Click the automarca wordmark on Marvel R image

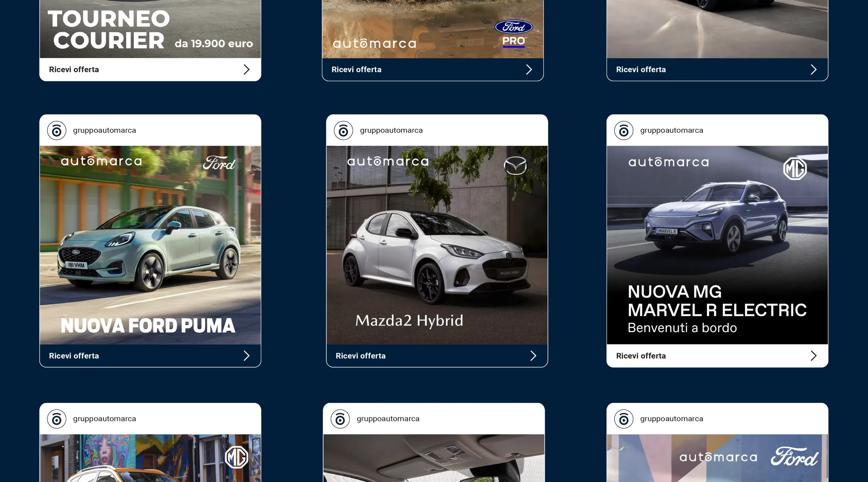(x=668, y=162)
